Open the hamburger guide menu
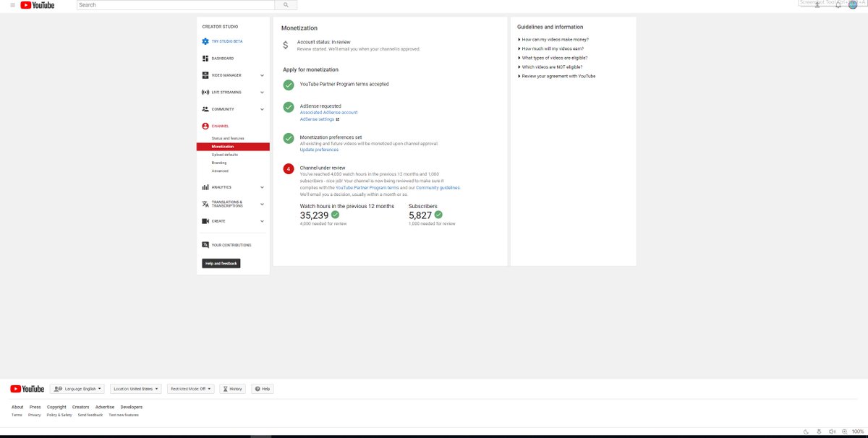 (x=12, y=5)
